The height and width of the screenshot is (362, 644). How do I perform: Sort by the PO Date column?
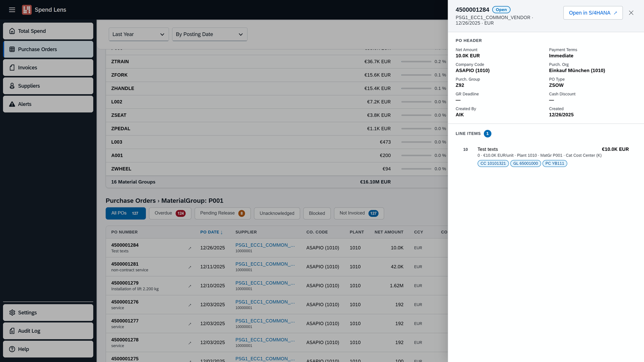click(x=211, y=232)
